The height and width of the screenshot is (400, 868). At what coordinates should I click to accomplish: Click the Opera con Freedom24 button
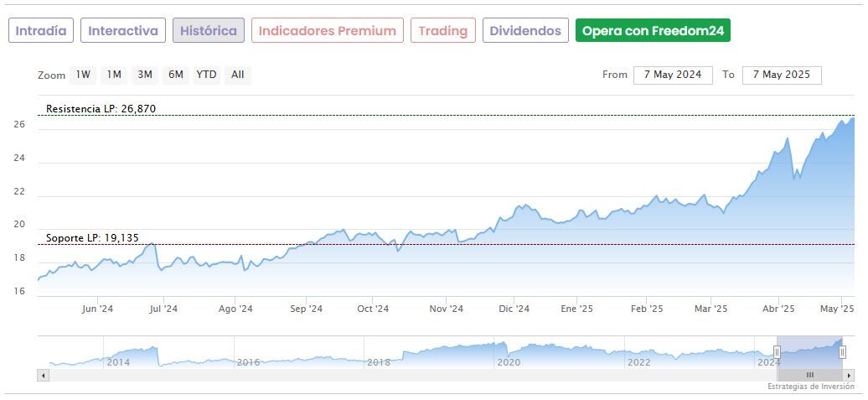(653, 31)
